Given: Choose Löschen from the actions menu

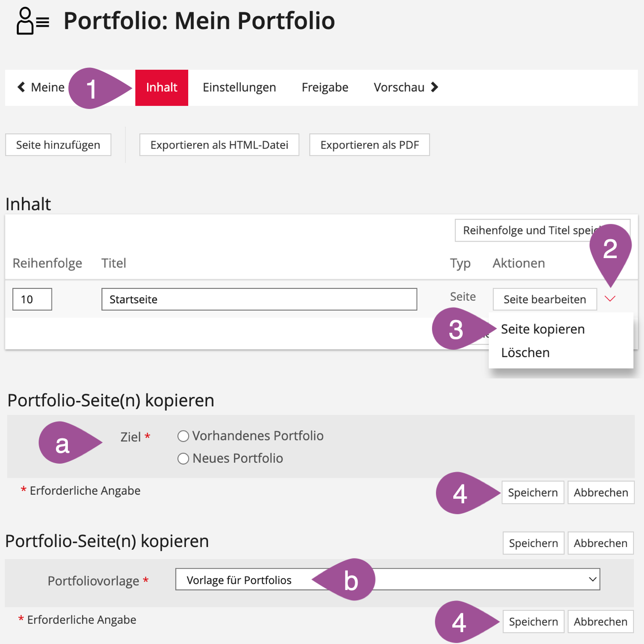Looking at the screenshot, I should [525, 353].
